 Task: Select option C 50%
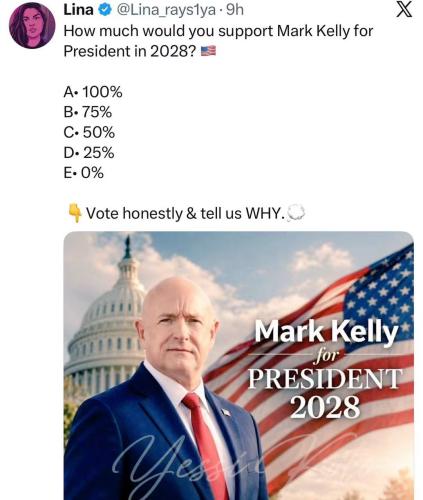click(x=89, y=132)
